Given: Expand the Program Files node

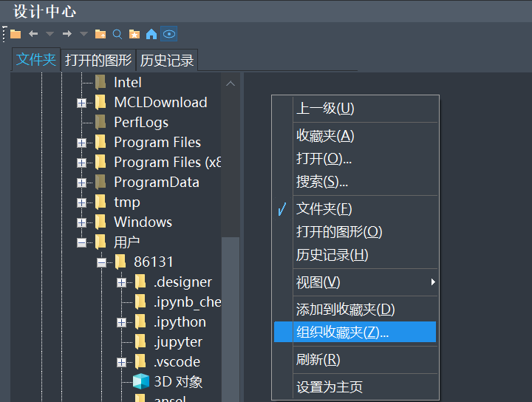Looking at the screenshot, I should click(x=81, y=143).
